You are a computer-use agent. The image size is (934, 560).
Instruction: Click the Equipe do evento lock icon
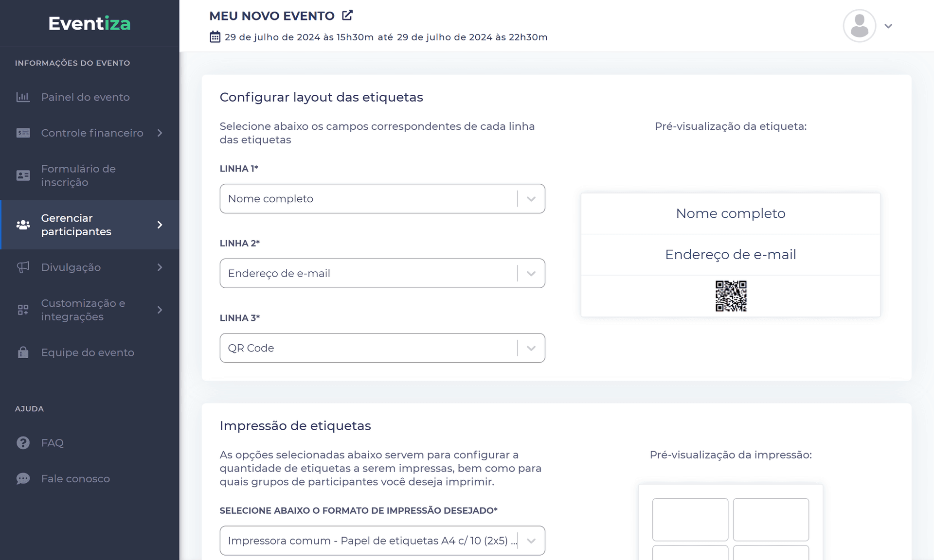(x=23, y=352)
